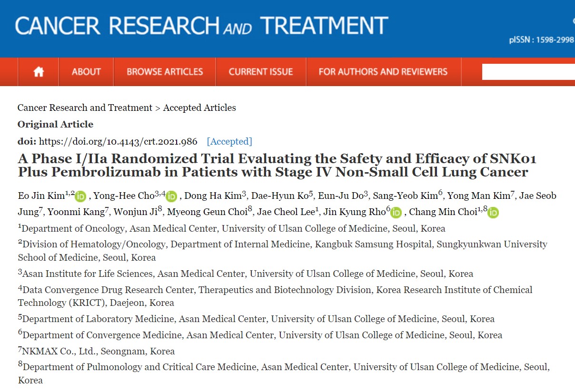Go to the CURRENT ISSUE menu item
The width and height of the screenshot is (575, 392).
[261, 72]
